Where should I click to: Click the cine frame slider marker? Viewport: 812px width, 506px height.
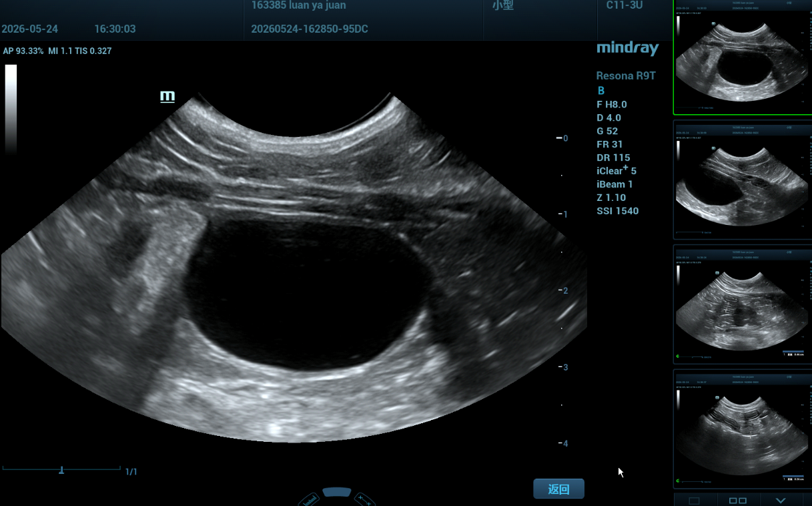pos(61,470)
